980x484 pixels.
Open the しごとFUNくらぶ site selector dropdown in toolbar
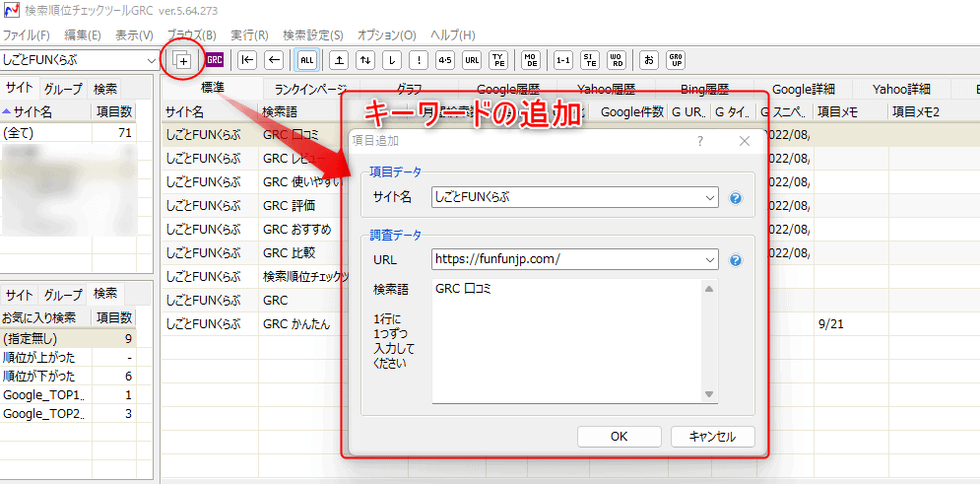[151, 61]
